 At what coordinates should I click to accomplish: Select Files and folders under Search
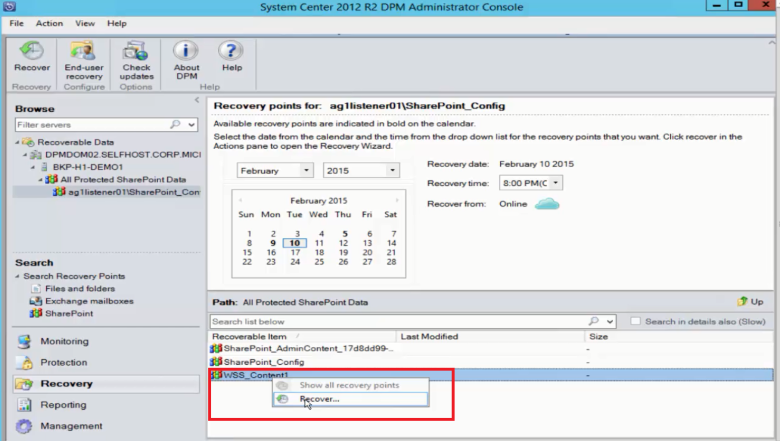(80, 288)
